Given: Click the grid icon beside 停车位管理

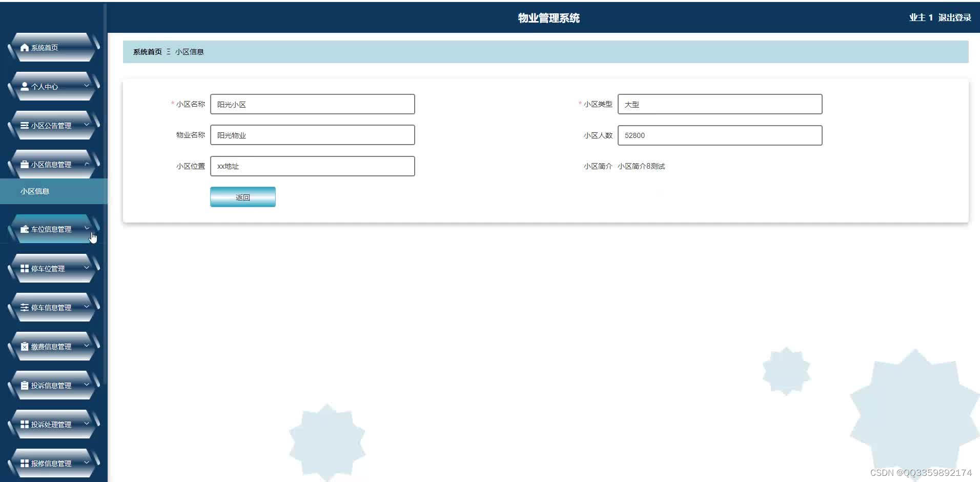Looking at the screenshot, I should point(25,269).
